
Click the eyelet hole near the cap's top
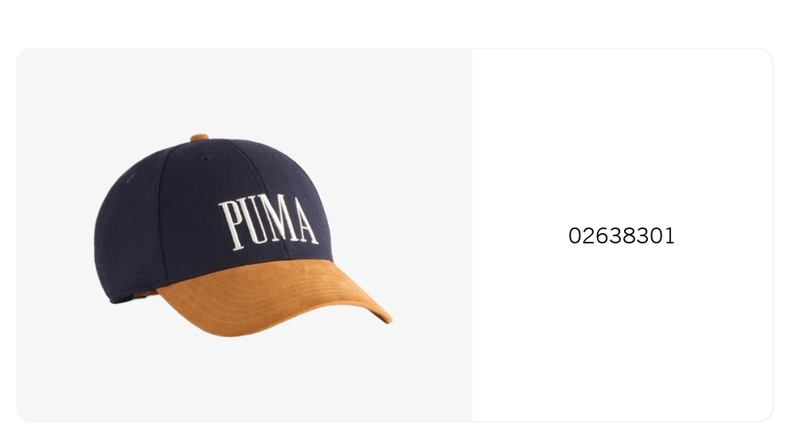(205, 160)
